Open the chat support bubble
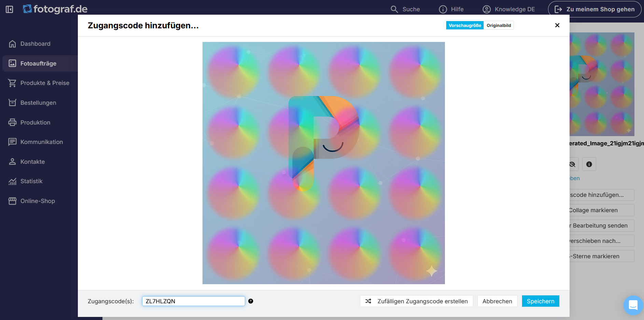The height and width of the screenshot is (320, 644). tap(633, 305)
